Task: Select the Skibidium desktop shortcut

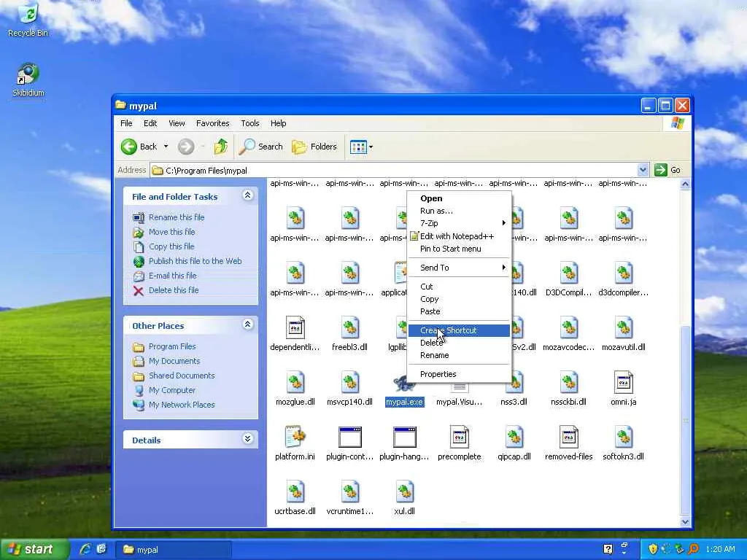Action: (28, 80)
